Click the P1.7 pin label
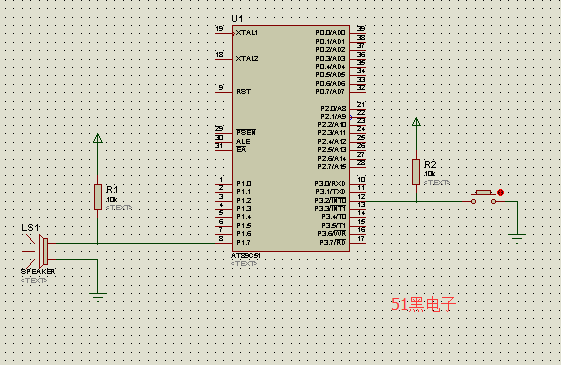Viewport: 561px width, 365px height. click(243, 243)
